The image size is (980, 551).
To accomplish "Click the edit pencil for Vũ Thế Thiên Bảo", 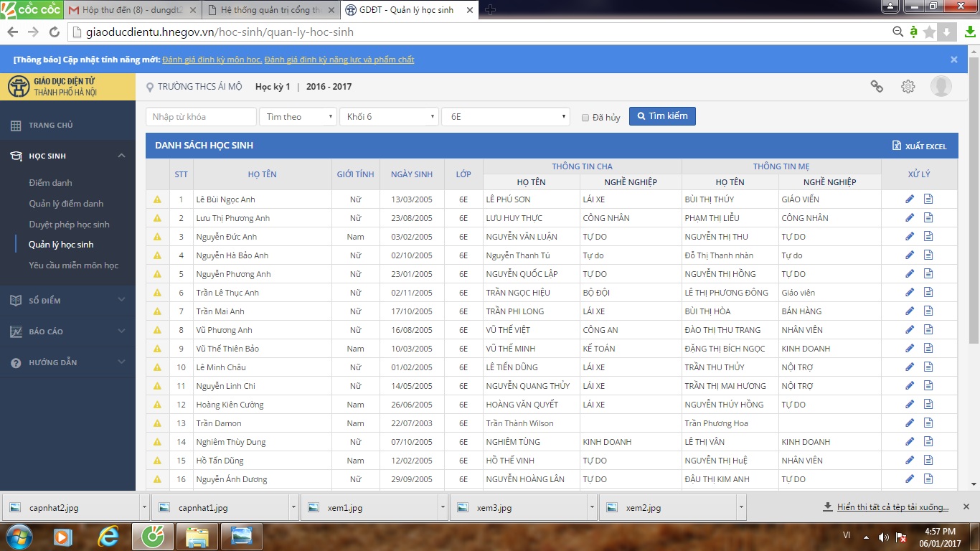I will coord(910,348).
